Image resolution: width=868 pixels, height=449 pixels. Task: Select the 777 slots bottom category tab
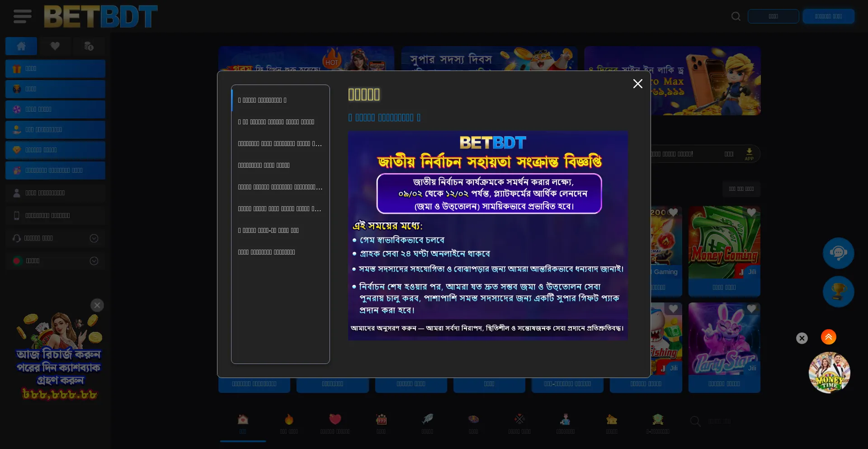coord(381,424)
